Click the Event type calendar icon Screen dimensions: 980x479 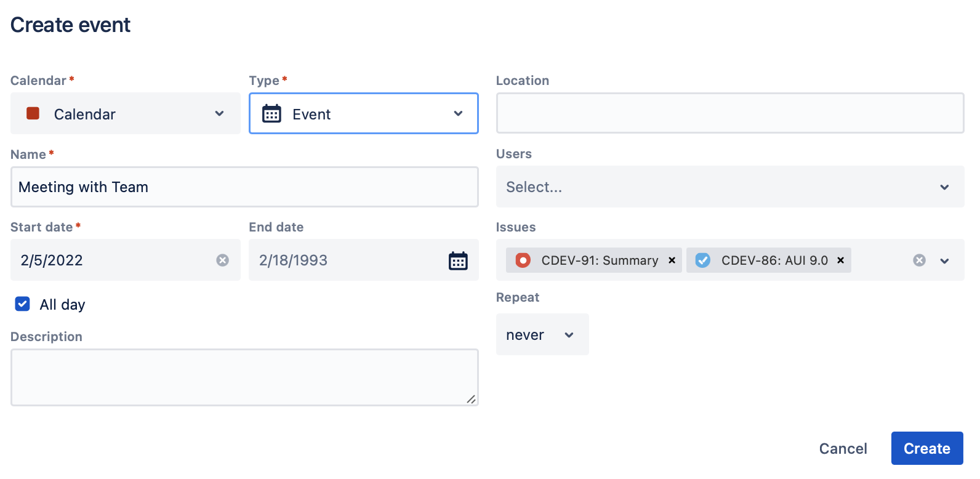[x=271, y=114]
